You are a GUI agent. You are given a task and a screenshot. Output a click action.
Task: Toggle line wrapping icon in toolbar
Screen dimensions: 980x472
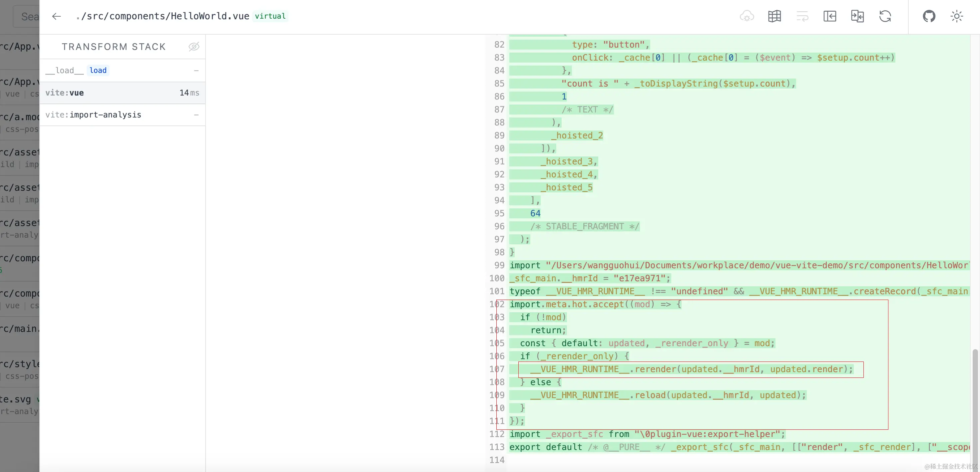click(802, 16)
